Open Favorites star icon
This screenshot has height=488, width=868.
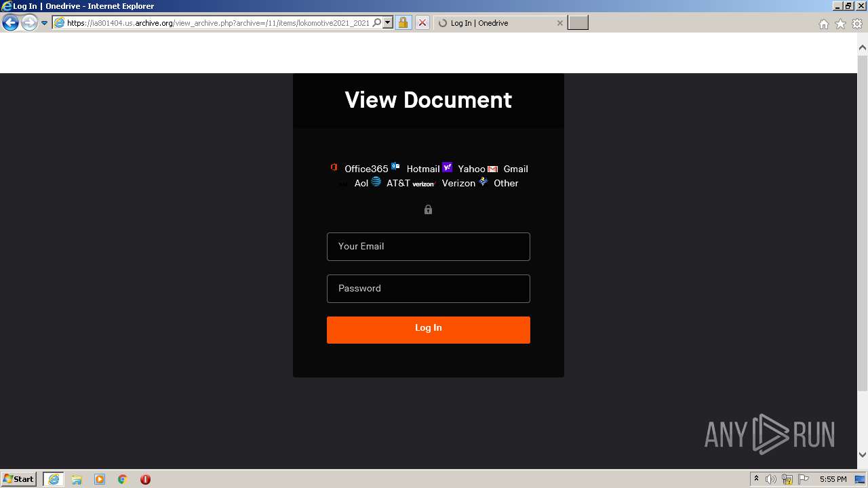840,24
